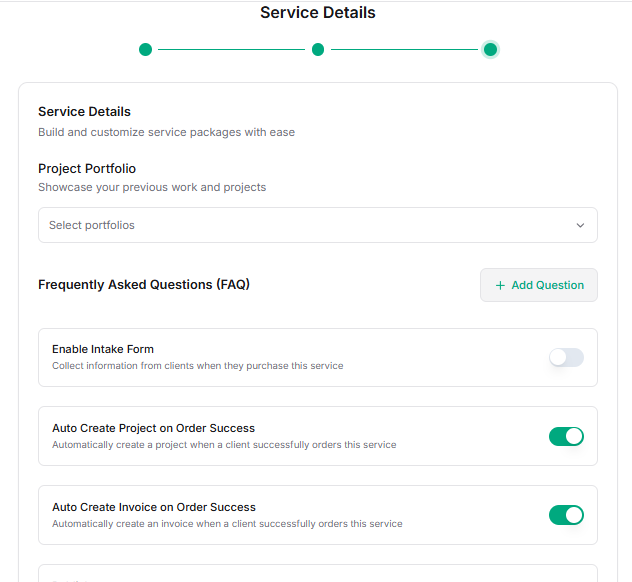Go to the first step indicator dot
Viewport: 632px width, 582px height.
tap(146, 49)
